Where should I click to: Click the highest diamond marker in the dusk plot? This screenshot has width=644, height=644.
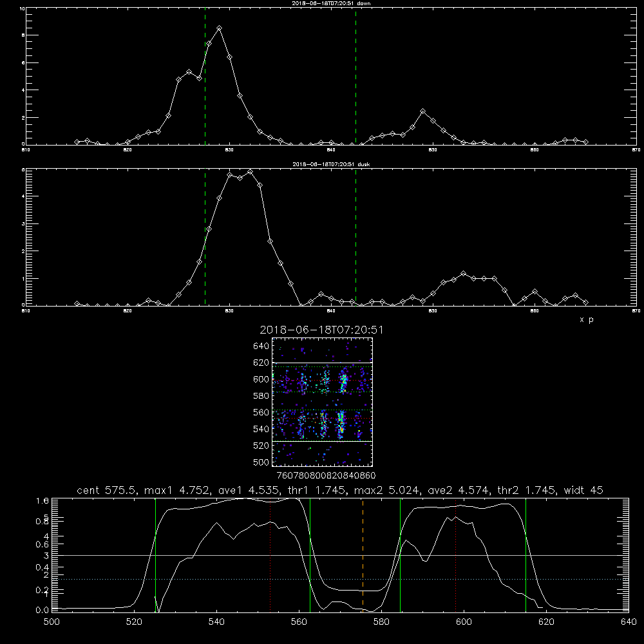click(250, 172)
